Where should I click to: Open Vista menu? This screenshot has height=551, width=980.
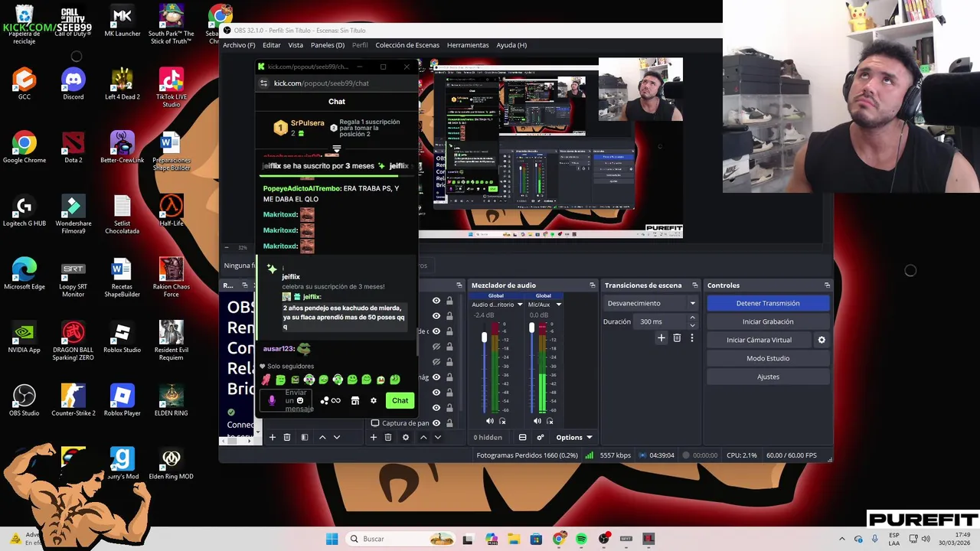click(296, 45)
